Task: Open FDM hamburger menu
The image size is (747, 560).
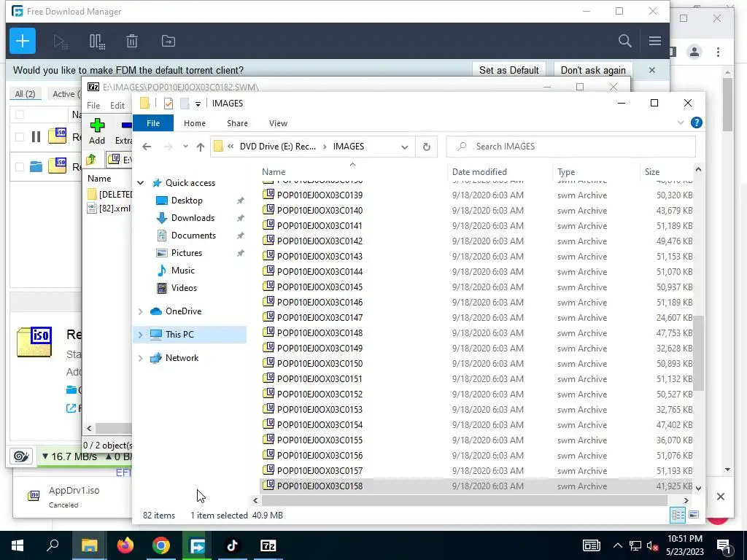Action: pyautogui.click(x=654, y=41)
